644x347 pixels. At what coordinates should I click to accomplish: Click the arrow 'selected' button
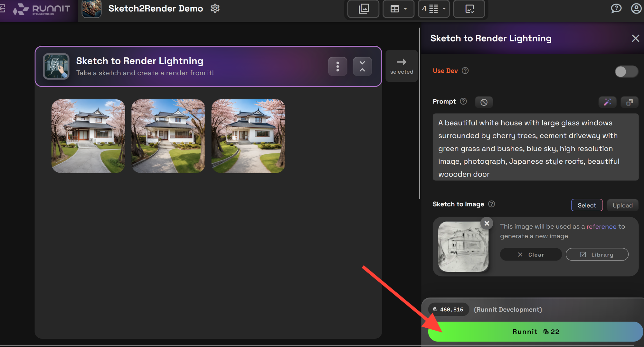[x=402, y=66]
